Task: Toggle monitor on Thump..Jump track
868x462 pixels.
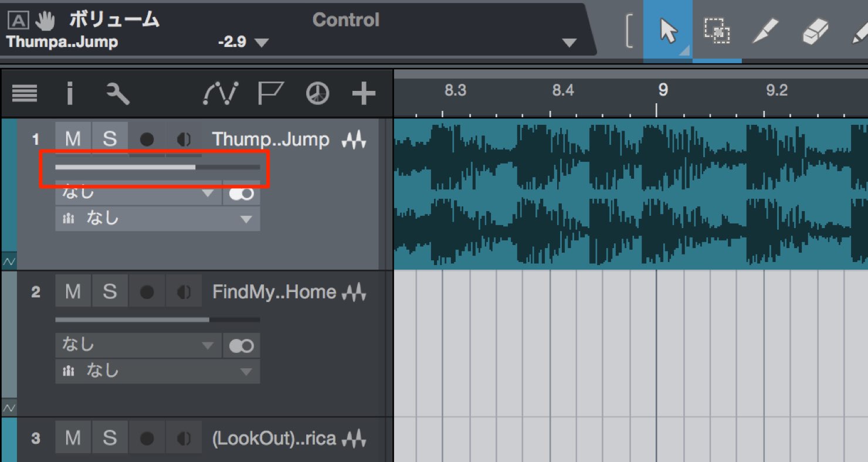Action: [x=184, y=140]
